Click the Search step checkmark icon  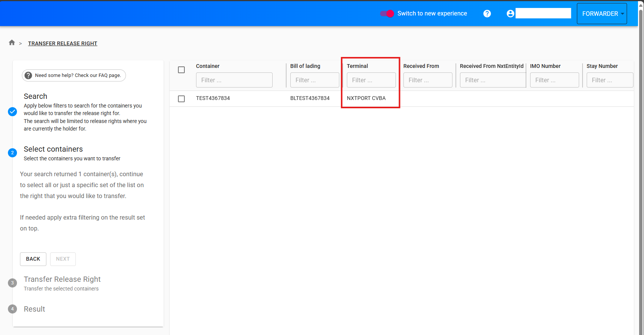(12, 112)
